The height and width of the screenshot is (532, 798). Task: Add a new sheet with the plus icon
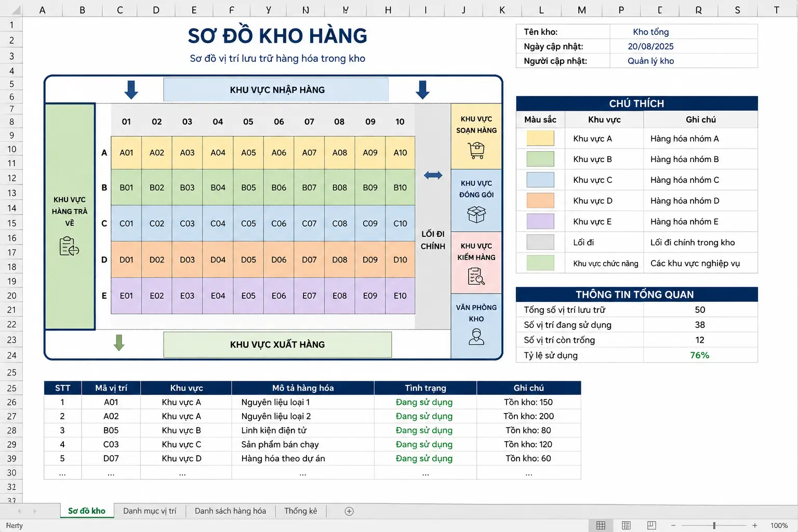(349, 511)
